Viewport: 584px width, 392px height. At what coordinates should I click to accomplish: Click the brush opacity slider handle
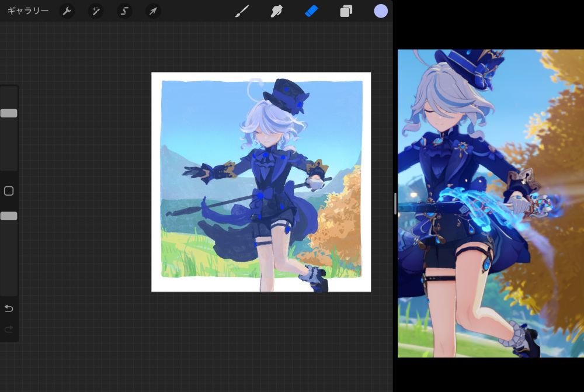click(x=9, y=216)
